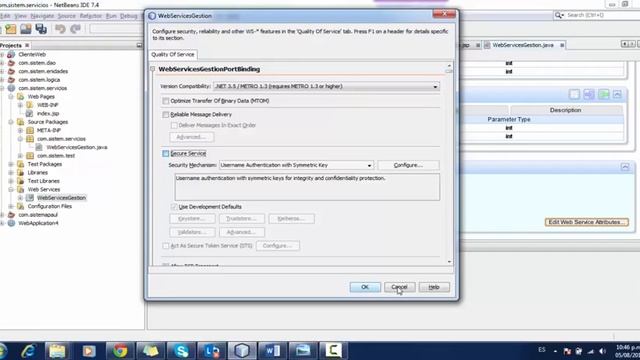Click the Advanced button under Reliable Message Delivery

[x=191, y=137]
